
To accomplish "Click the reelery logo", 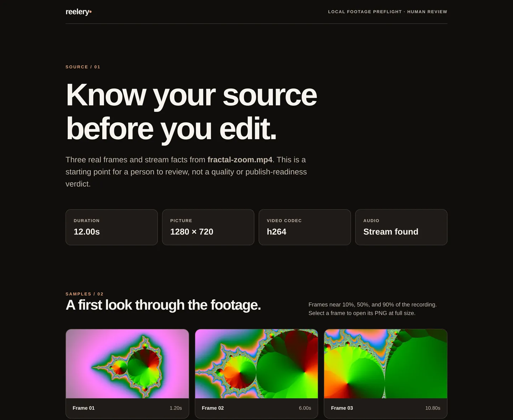I will coord(78,12).
